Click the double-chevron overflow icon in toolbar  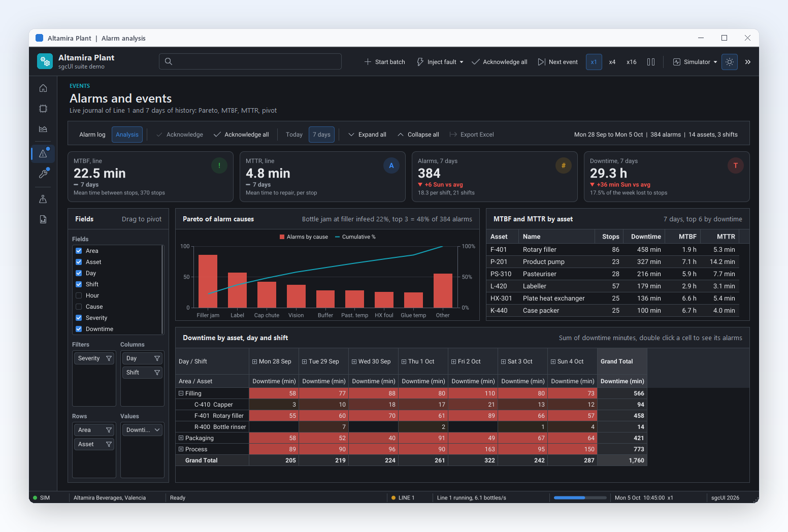(748, 62)
